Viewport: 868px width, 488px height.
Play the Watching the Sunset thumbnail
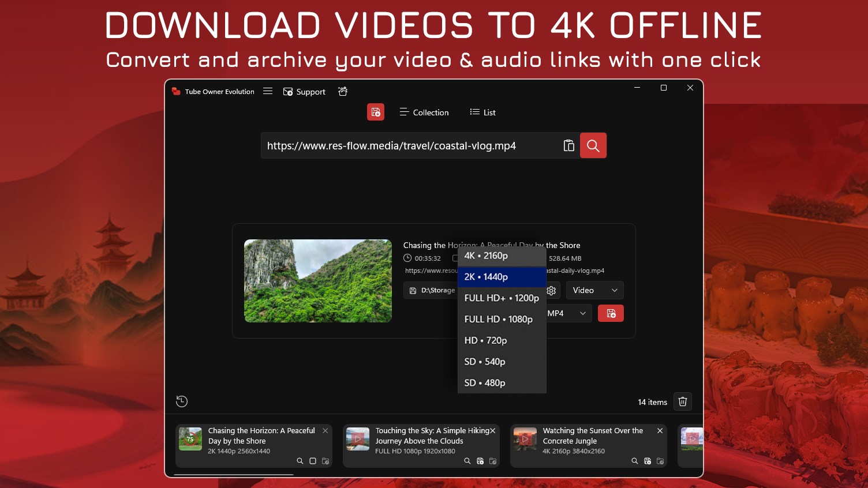tap(525, 439)
